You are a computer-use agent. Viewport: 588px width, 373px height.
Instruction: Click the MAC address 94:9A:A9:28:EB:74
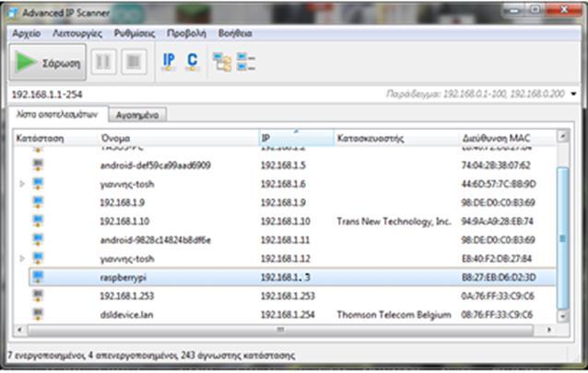[x=498, y=221]
